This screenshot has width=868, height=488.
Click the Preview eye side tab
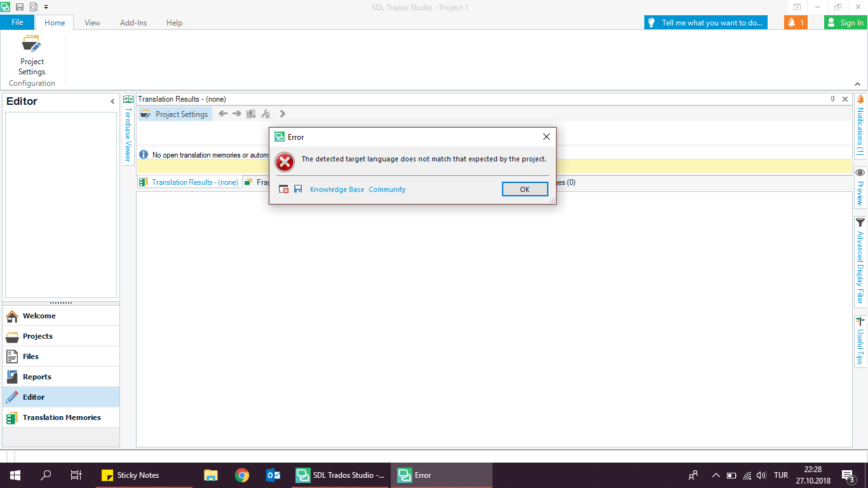pos(860,186)
